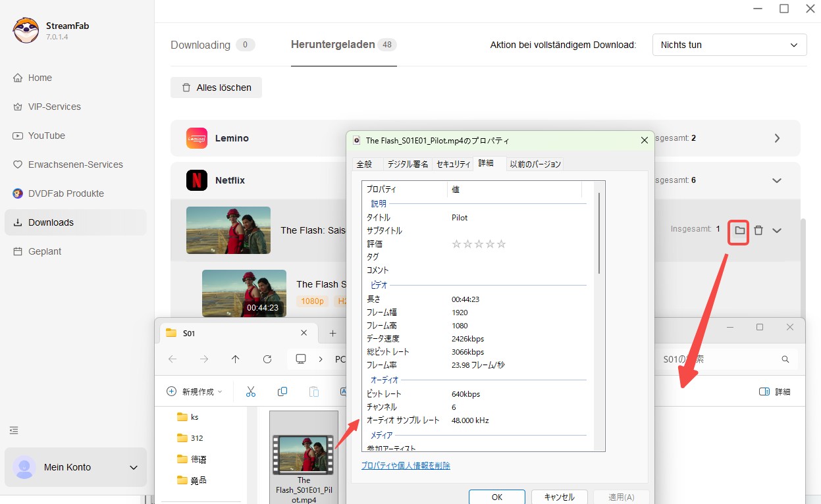Refresh the S01 Explorer folder
Screen dimensions: 821x504
[x=267, y=359]
